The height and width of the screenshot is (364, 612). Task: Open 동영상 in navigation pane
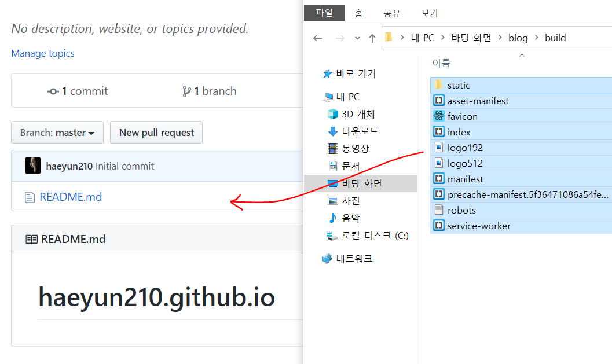click(355, 148)
